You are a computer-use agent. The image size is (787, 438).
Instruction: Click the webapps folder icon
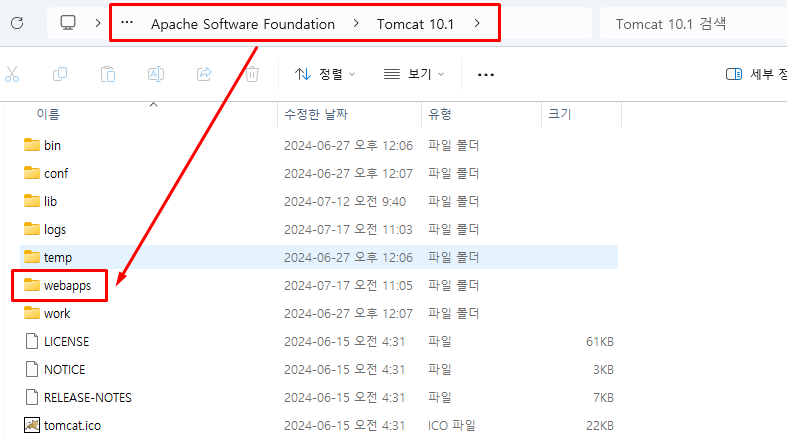pyautogui.click(x=32, y=285)
